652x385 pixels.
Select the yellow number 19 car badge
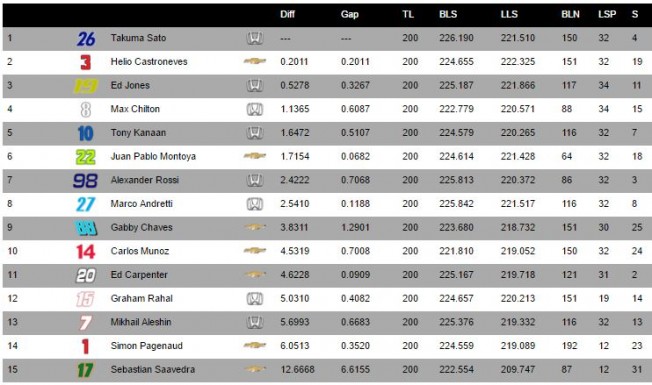(x=85, y=86)
